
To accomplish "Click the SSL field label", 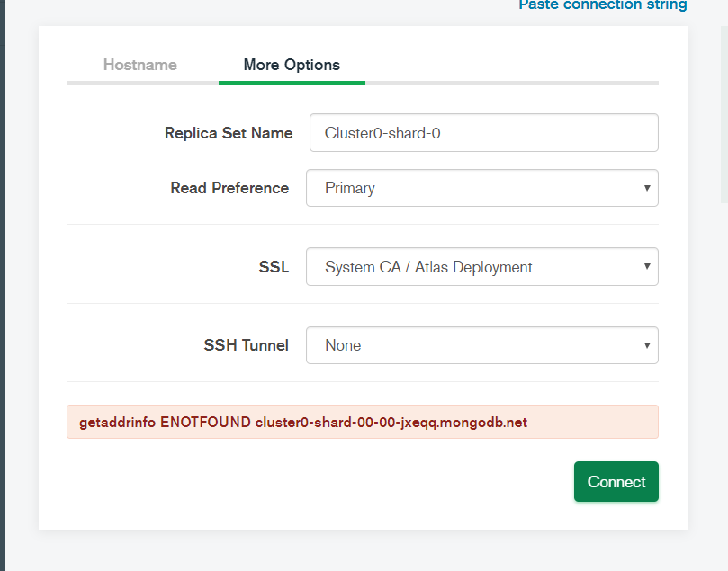I will click(274, 267).
